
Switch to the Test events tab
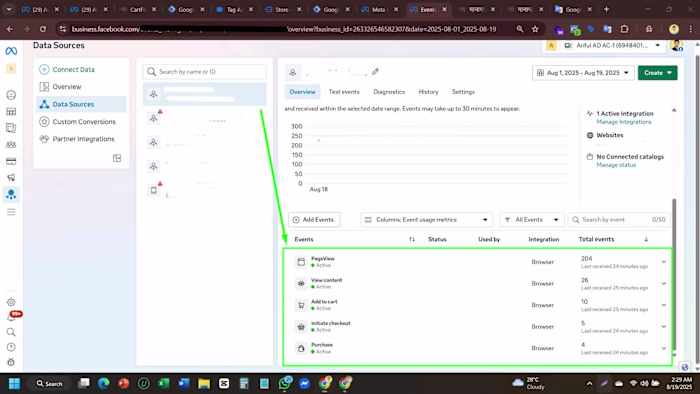point(344,91)
